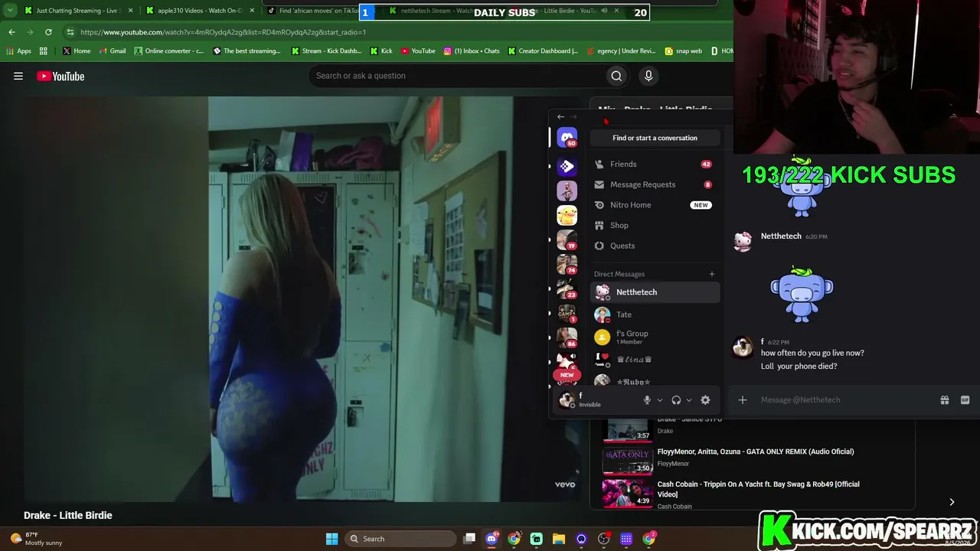
Task: Open the YouTube guide hamburger menu
Action: pyautogui.click(x=18, y=76)
